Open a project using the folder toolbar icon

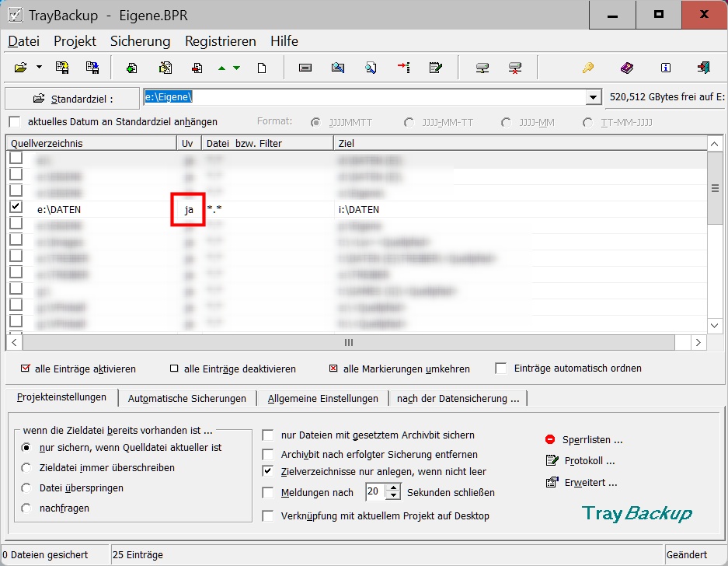pyautogui.click(x=20, y=68)
